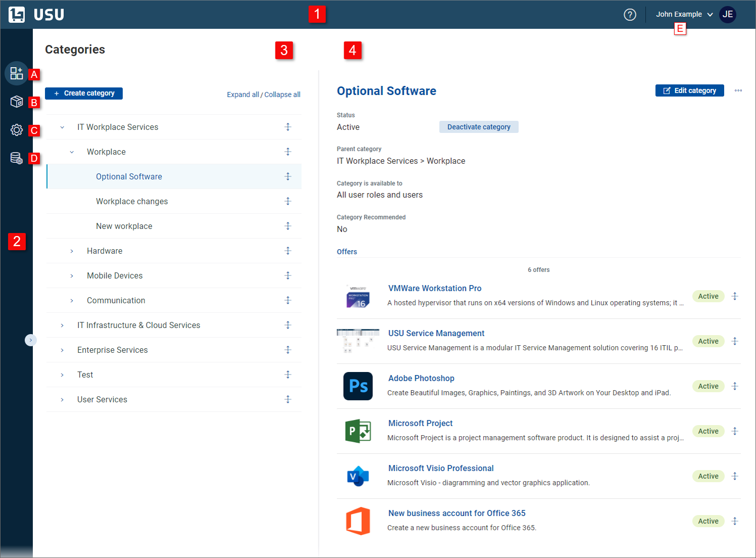This screenshot has height=558, width=756.
Task: Click the Edit category button
Action: [689, 90]
